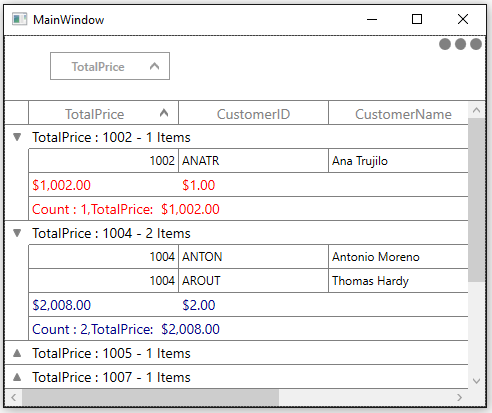
Task: Click 'Count : 1,TotalPrice: $1,002.00' summary row
Action: tap(248, 209)
